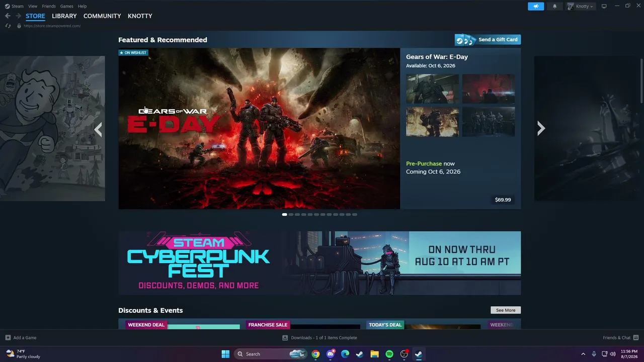Go forward using the right arrow
Screen dimensions: 644x362
[x=19, y=16]
